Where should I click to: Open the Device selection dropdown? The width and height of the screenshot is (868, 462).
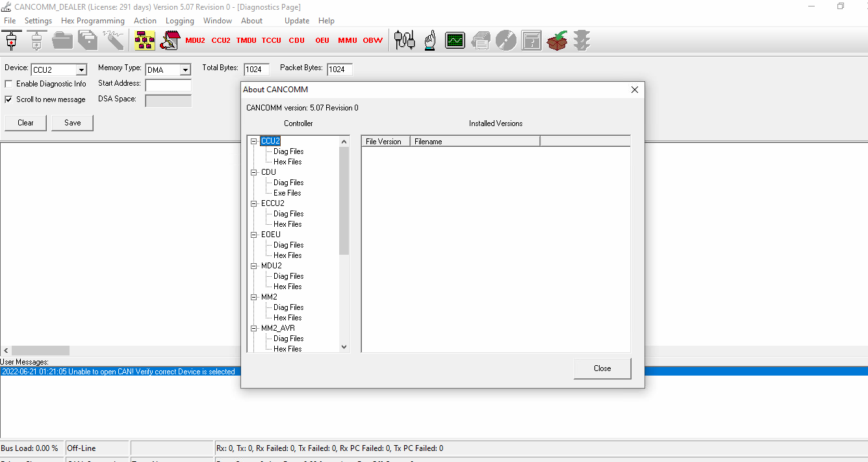[83, 69]
